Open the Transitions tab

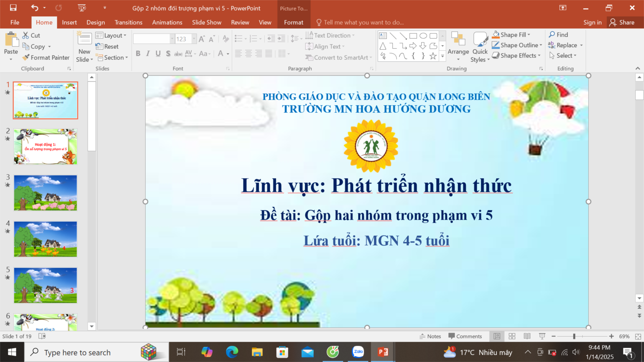click(128, 22)
